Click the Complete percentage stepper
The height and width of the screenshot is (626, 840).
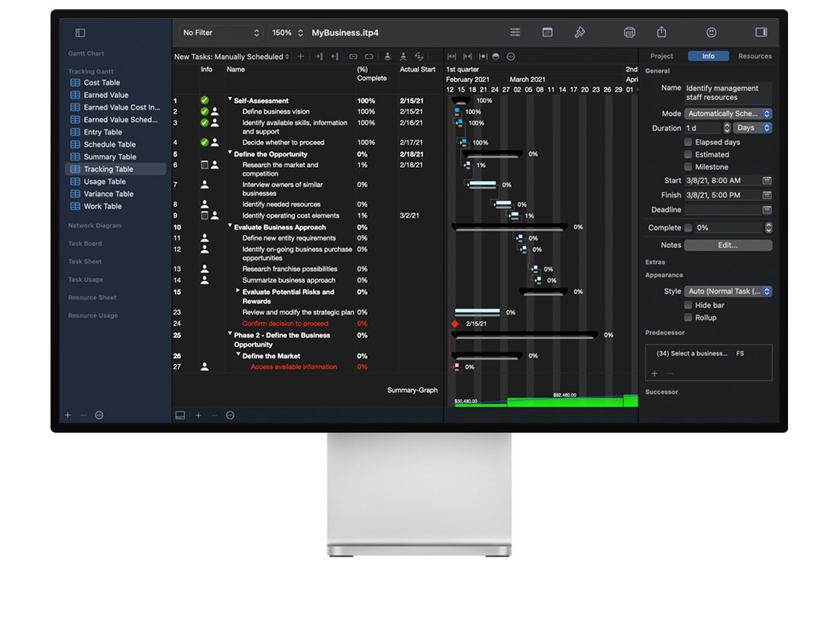coord(769,227)
